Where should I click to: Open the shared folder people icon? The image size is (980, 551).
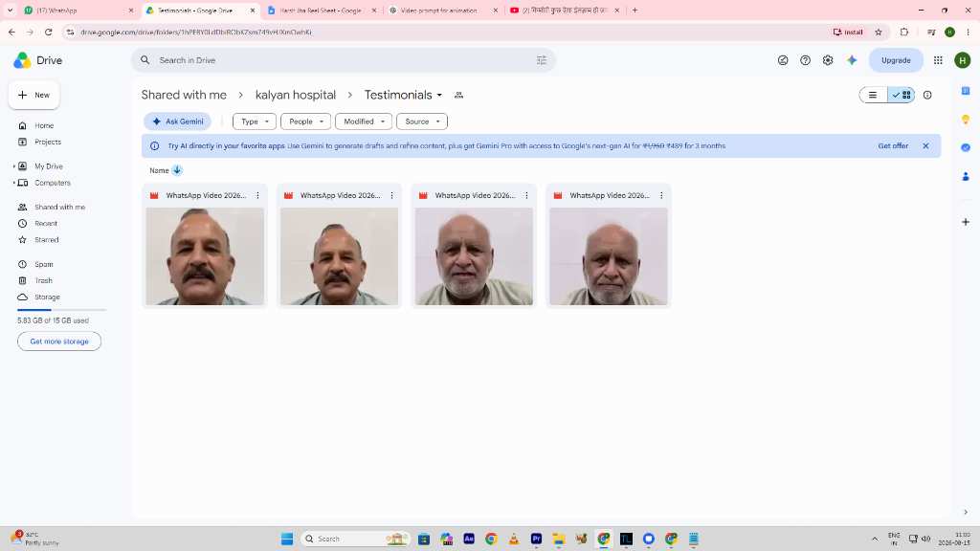pos(458,95)
